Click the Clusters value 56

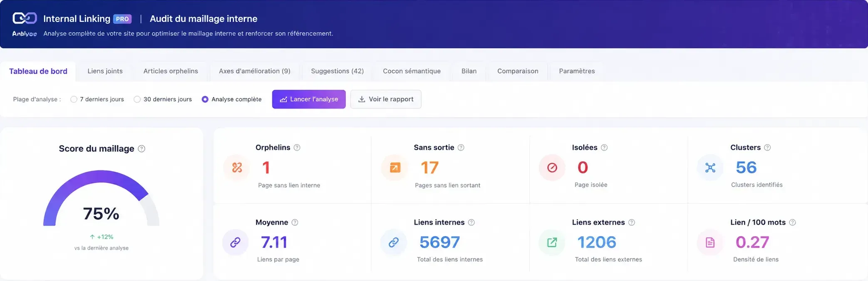coord(746,168)
